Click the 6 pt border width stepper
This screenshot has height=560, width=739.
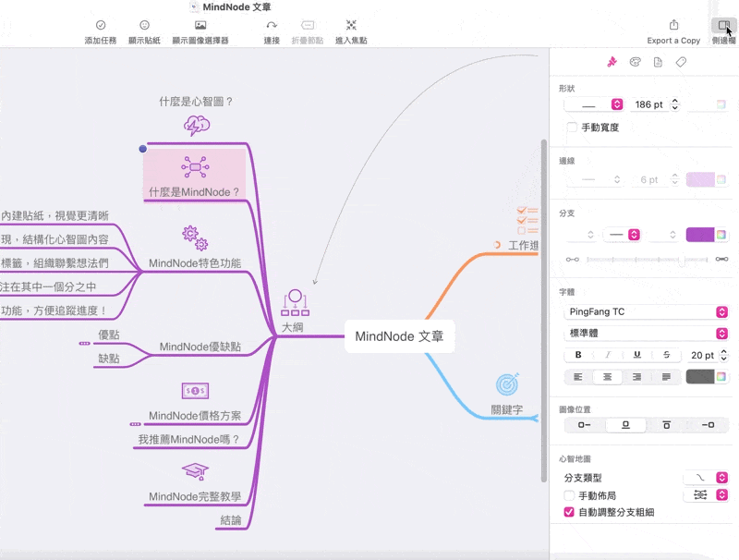click(675, 179)
